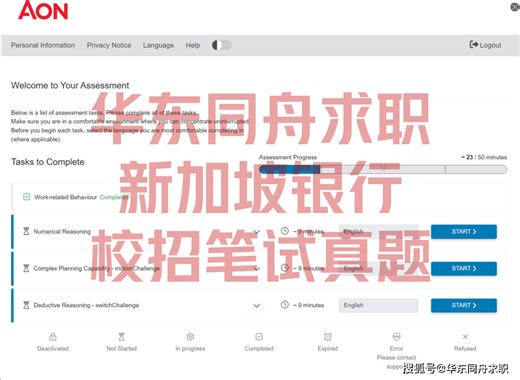
Task: Click the Complex Planning Capability hourglass icon
Action: point(26,268)
